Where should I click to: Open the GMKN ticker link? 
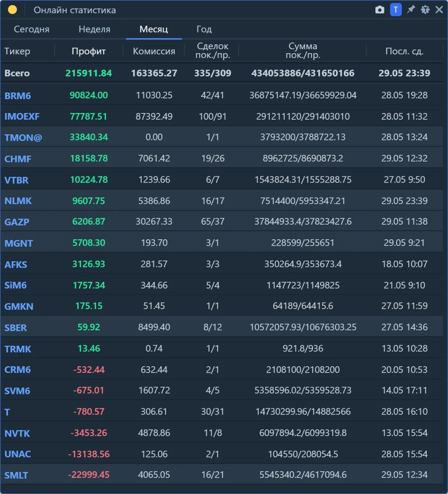pos(19,307)
